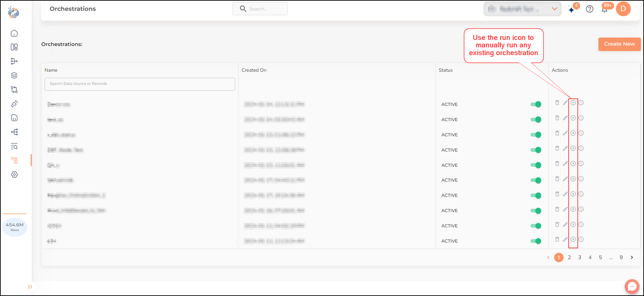Open the dashboard layout icon in sidebar
The image size is (644, 296).
14,47
